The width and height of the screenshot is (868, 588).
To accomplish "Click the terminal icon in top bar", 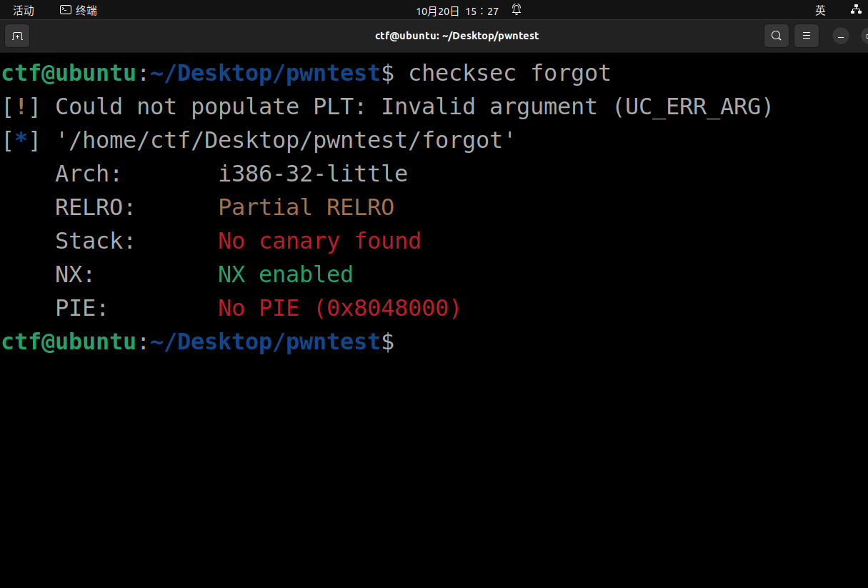I will 66,10.
